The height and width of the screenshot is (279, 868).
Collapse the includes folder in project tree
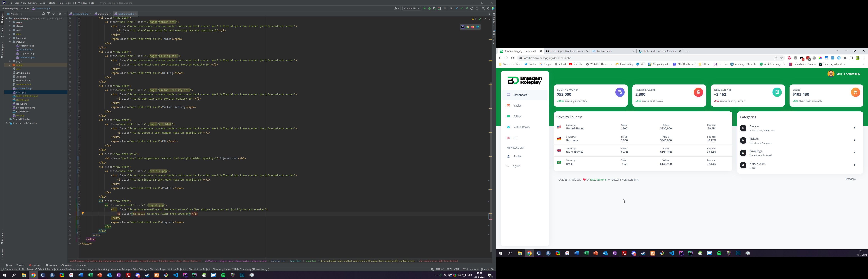click(10, 42)
